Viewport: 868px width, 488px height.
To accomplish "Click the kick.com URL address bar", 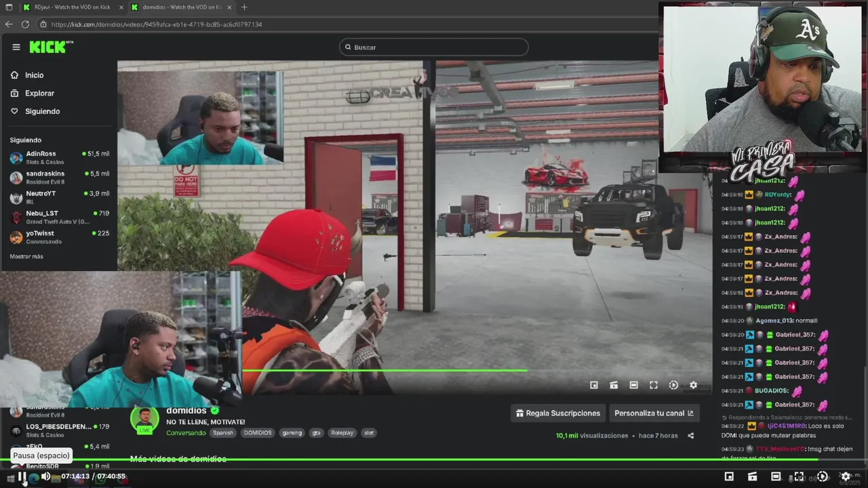I will (x=346, y=24).
